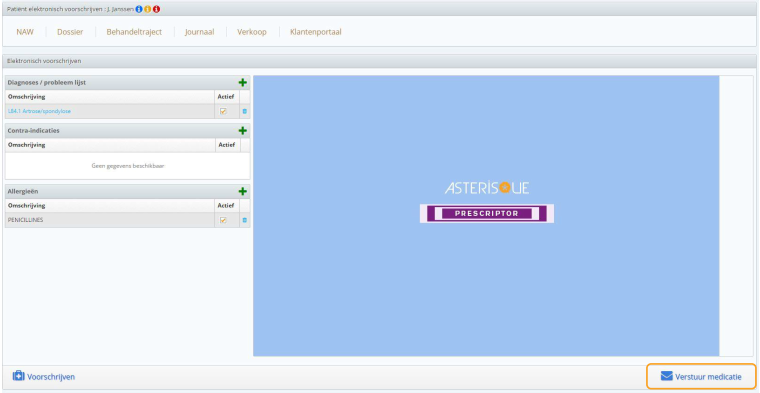This screenshot has width=760, height=393.
Task: Add a contra-indicatie via the green plus
Action: (x=243, y=131)
